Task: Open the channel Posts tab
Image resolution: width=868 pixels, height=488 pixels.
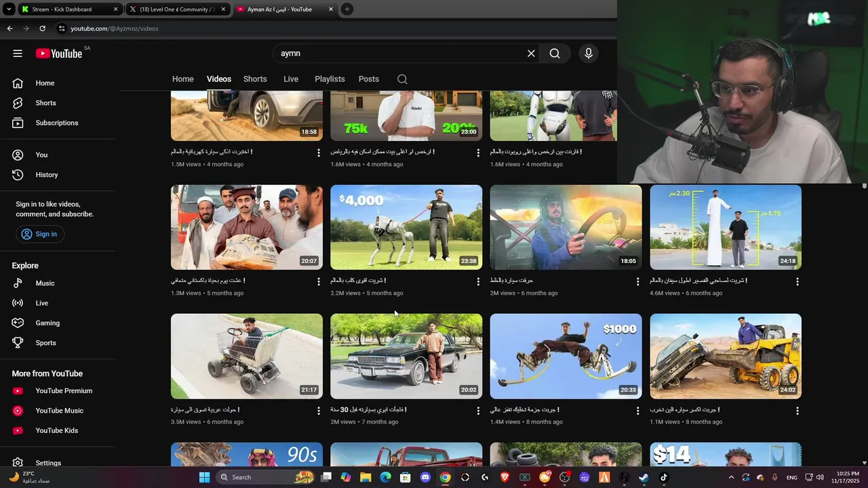Action: click(369, 79)
